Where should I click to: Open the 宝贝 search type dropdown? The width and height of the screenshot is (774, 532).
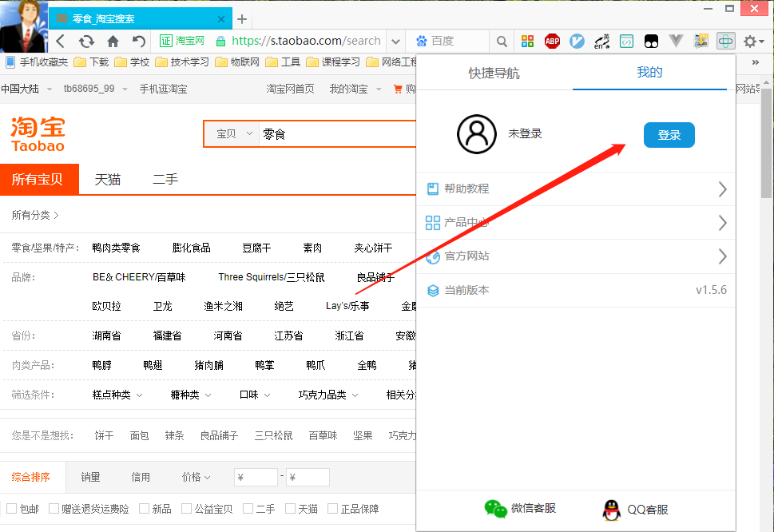234,133
